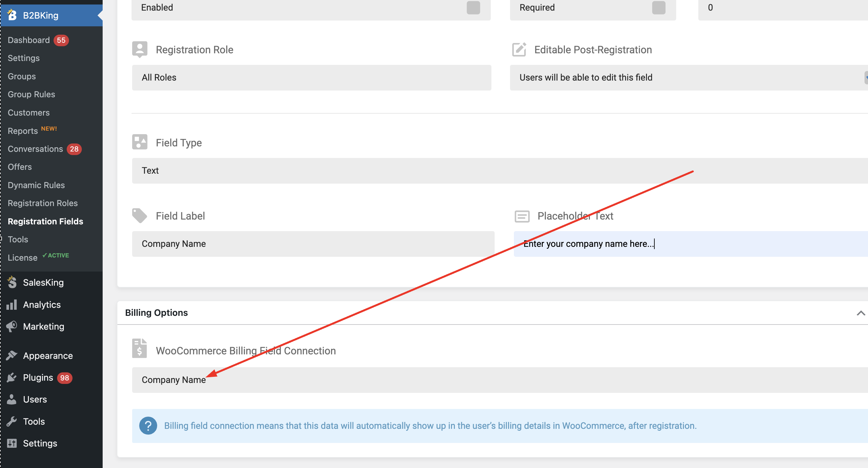The height and width of the screenshot is (468, 868).
Task: Open the Tools item under B2BKing
Action: [18, 239]
